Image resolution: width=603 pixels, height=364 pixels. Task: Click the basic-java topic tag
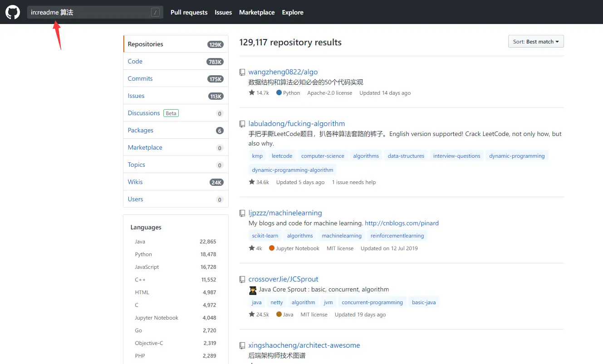[424, 302]
